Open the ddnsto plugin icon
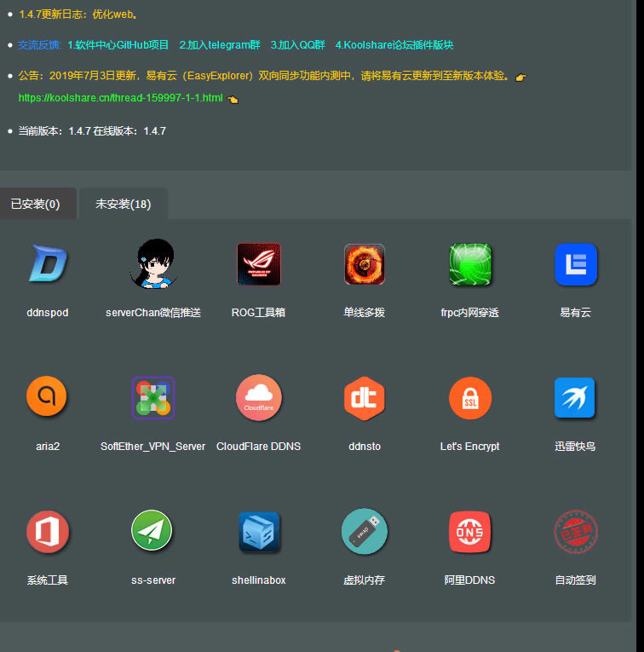 pos(364,398)
